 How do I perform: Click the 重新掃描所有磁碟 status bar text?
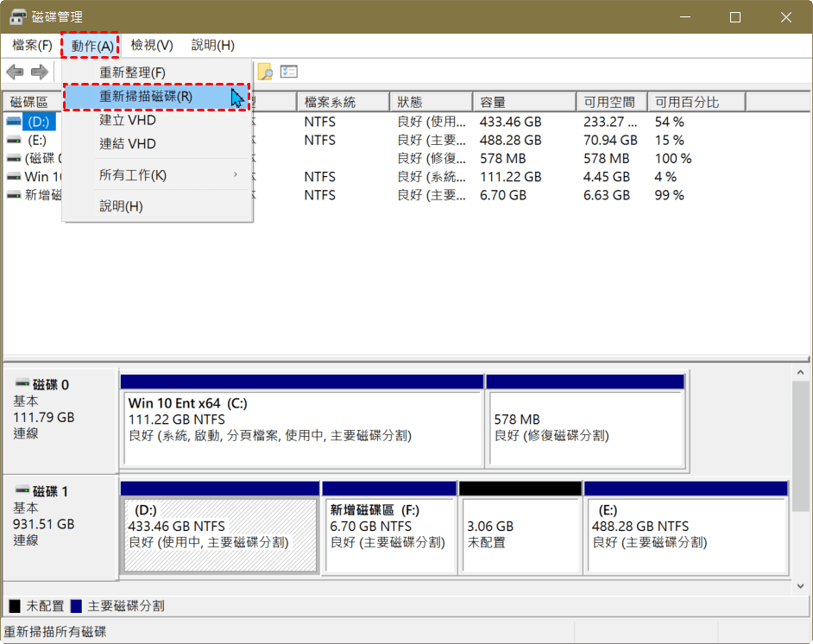pyautogui.click(x=55, y=632)
